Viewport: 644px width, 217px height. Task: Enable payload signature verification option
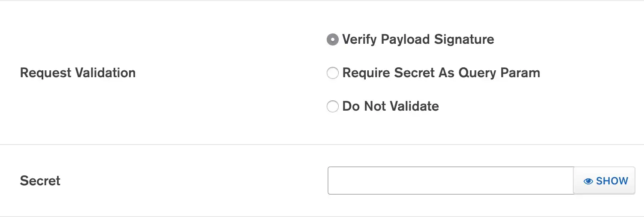coord(332,39)
